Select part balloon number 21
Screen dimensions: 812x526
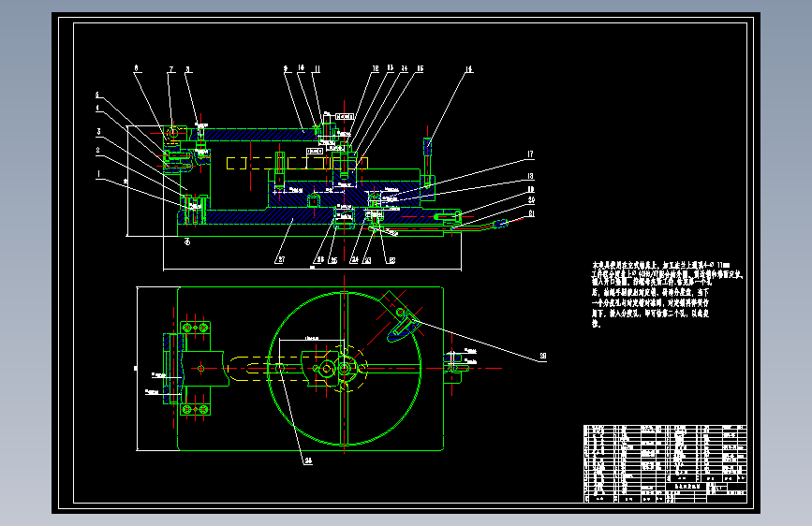pos(531,213)
